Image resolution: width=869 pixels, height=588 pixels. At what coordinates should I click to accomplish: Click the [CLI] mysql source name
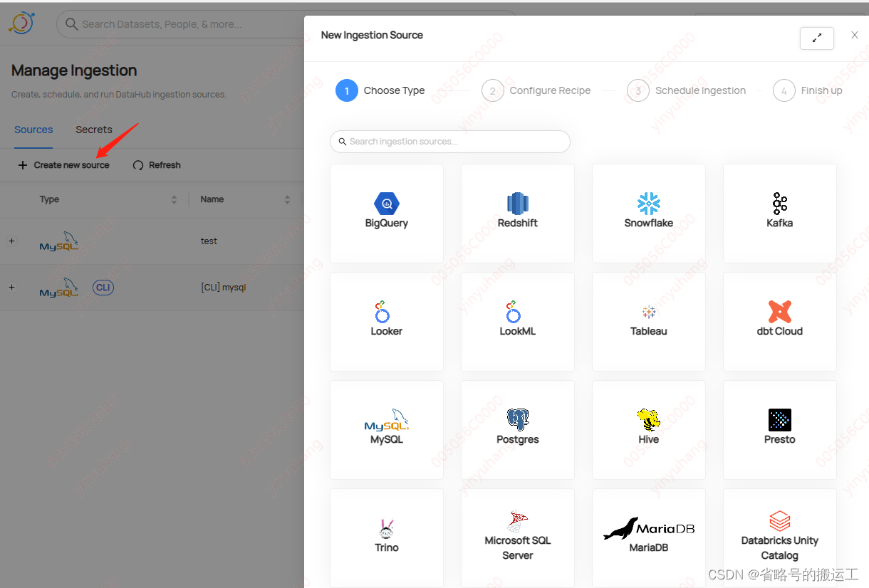click(223, 288)
